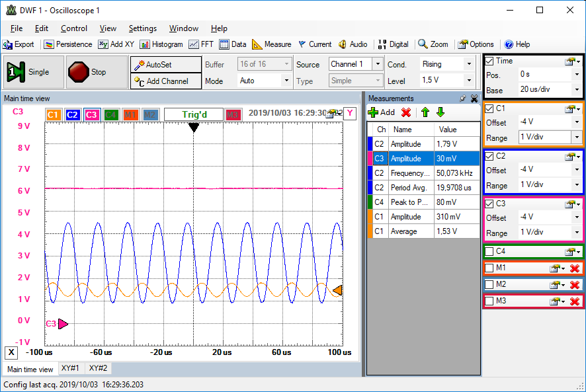Click the AutoSet button
This screenshot has height=392, width=586.
165,65
